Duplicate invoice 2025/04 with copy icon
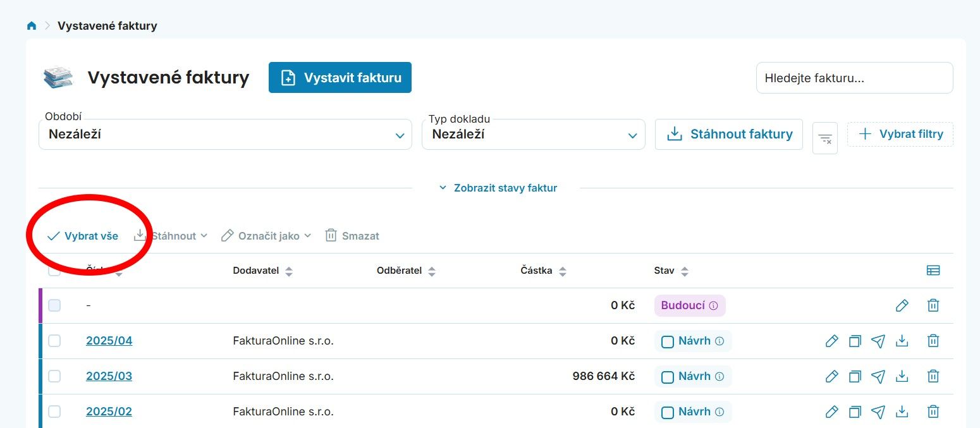980x428 pixels. 855,341
